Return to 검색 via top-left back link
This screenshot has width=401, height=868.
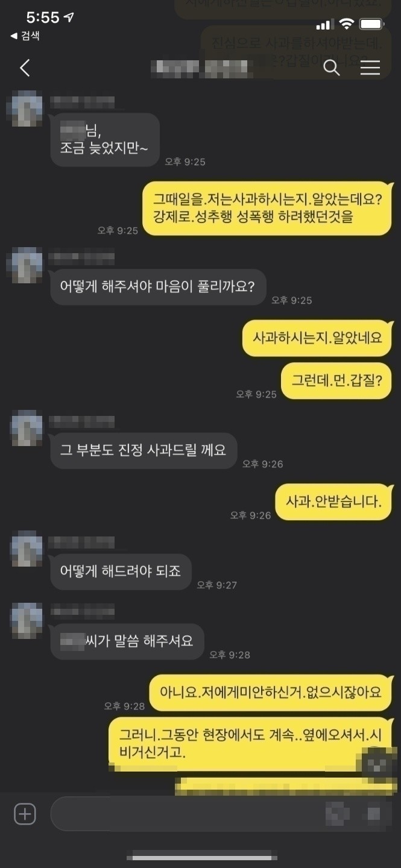click(x=25, y=36)
